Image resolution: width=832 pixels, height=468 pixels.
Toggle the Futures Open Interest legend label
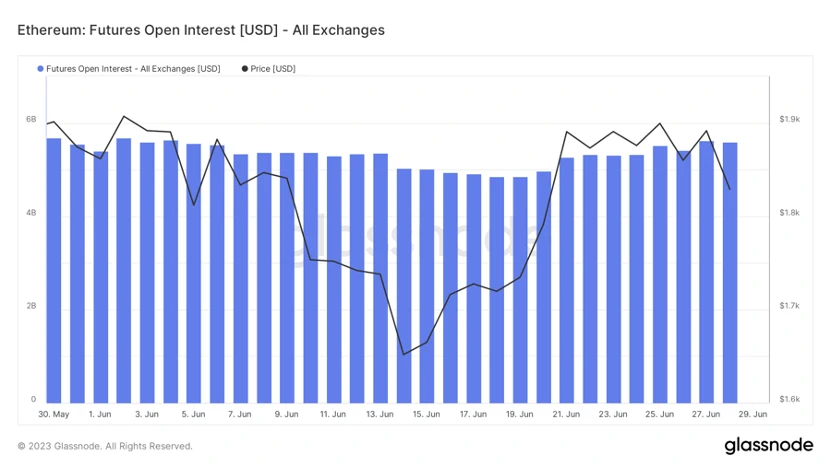[133, 69]
